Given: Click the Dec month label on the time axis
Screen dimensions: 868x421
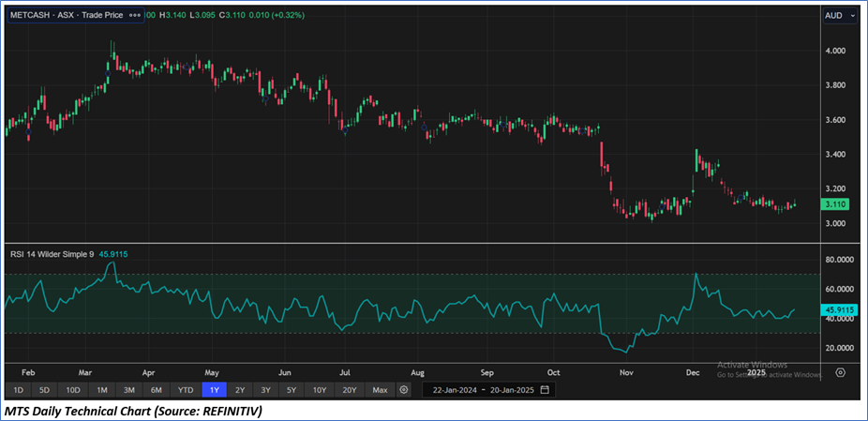Looking at the screenshot, I should (x=692, y=372).
